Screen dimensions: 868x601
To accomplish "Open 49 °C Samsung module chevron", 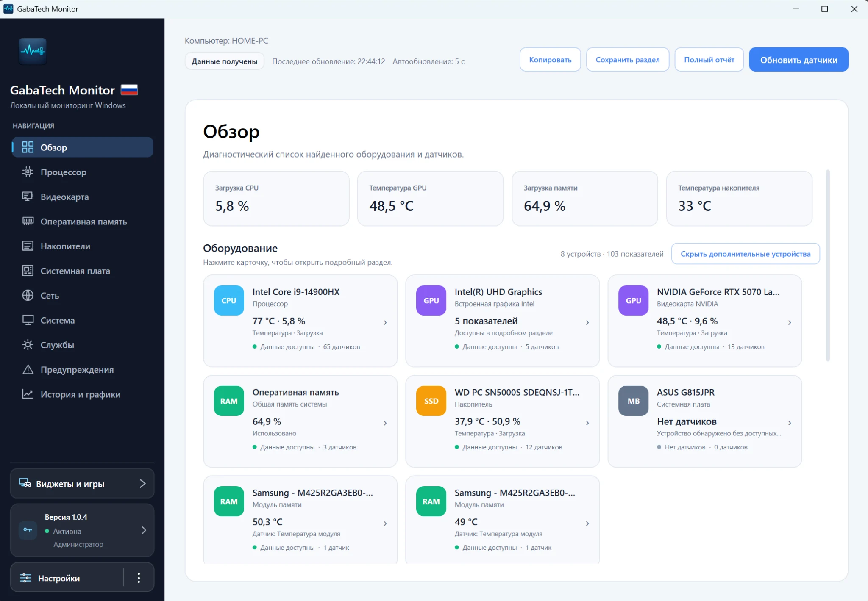I will coord(587,523).
